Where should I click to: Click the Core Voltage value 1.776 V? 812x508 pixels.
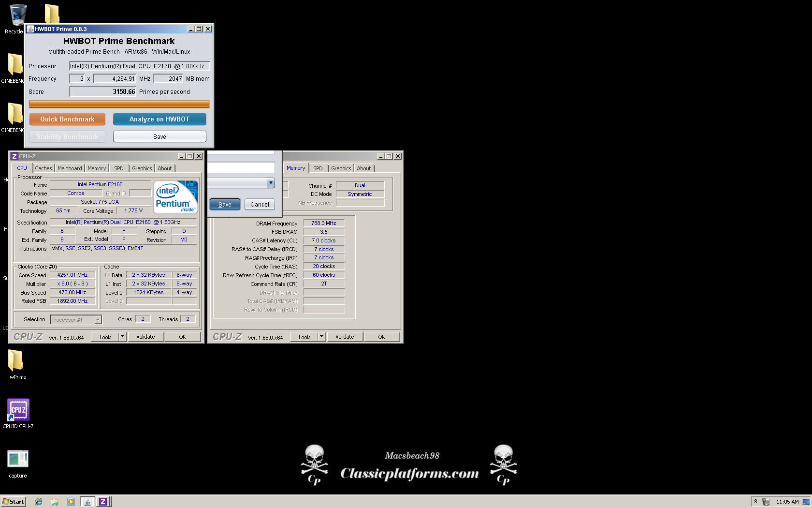(133, 210)
